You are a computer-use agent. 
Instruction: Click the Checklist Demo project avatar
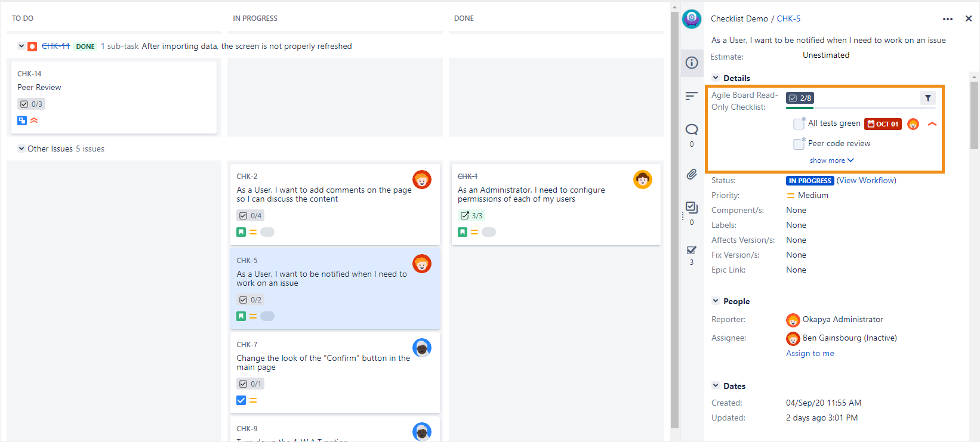click(692, 19)
